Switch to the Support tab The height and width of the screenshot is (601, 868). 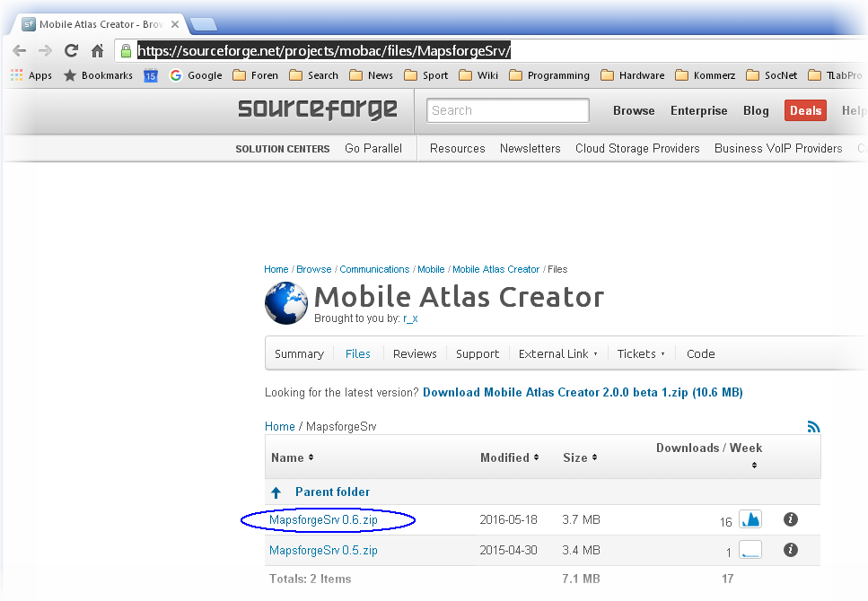pos(478,354)
